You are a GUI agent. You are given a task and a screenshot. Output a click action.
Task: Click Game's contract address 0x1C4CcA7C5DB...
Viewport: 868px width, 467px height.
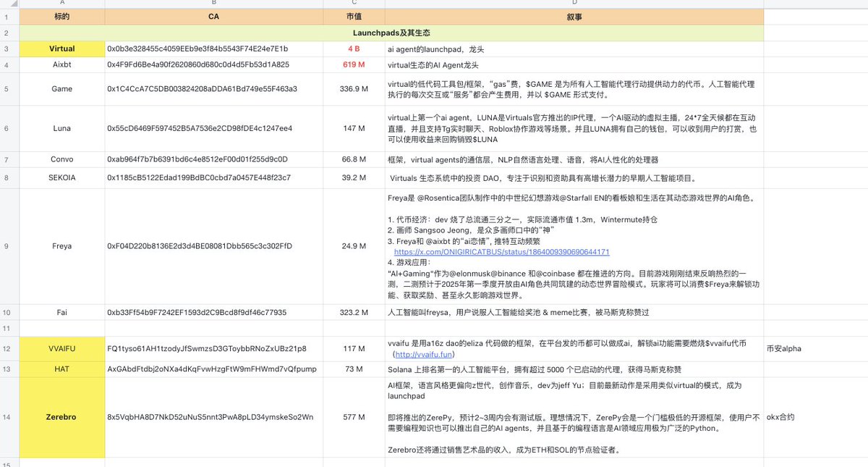(x=202, y=89)
